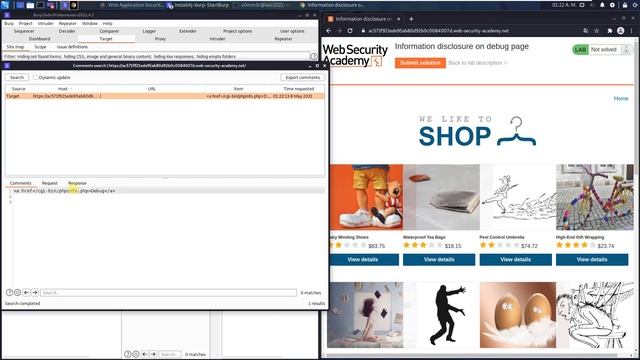Screen dimensions: 640x360
Task: Click the Item column header
Action: (238, 89)
